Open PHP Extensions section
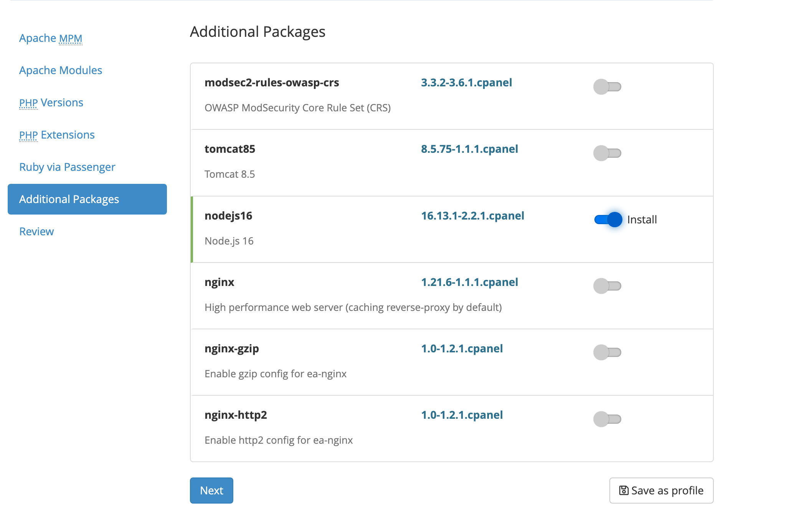Screen dimensions: 812x522 pos(57,135)
